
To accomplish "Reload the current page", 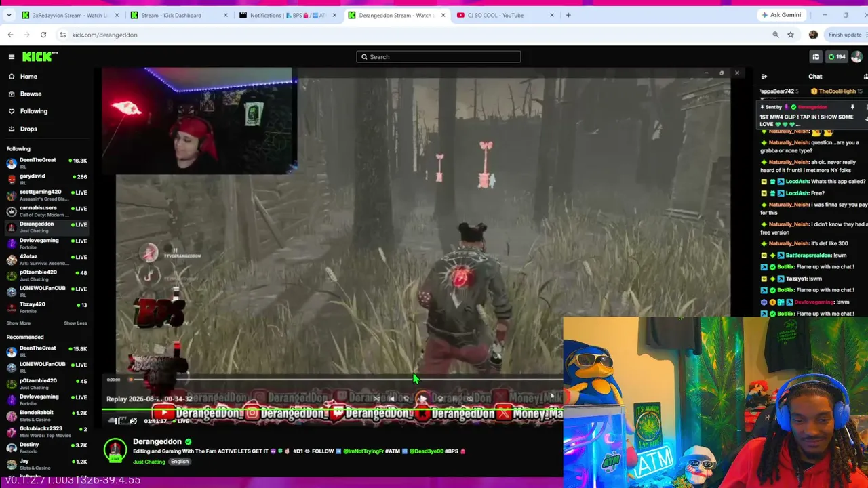I will click(x=43, y=35).
